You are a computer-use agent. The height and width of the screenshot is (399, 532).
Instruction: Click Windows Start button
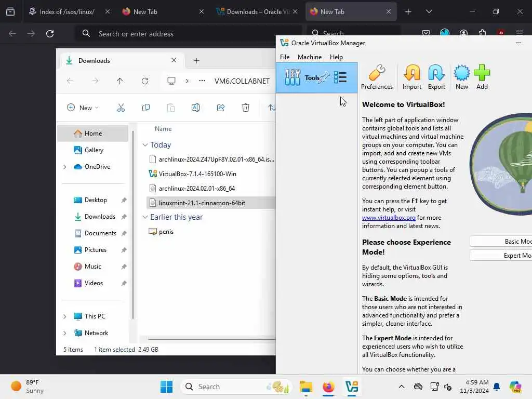166,387
